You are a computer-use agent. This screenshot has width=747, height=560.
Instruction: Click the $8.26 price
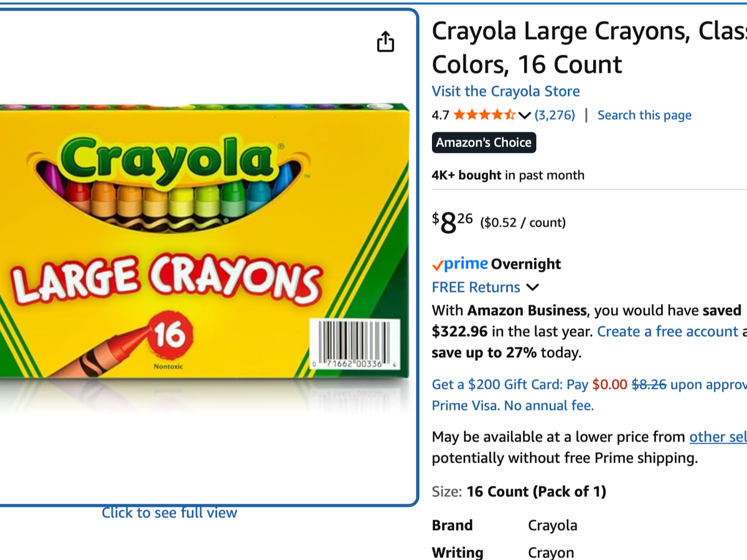coord(453,222)
